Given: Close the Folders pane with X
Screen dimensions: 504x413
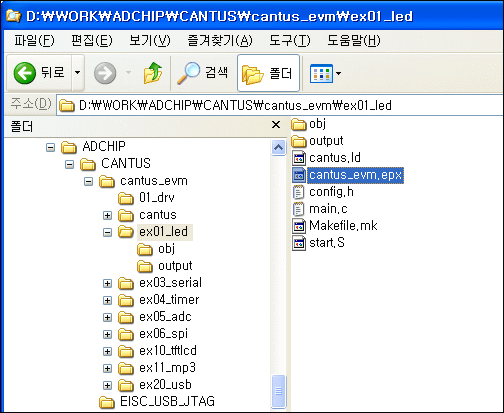Looking at the screenshot, I should point(276,125).
